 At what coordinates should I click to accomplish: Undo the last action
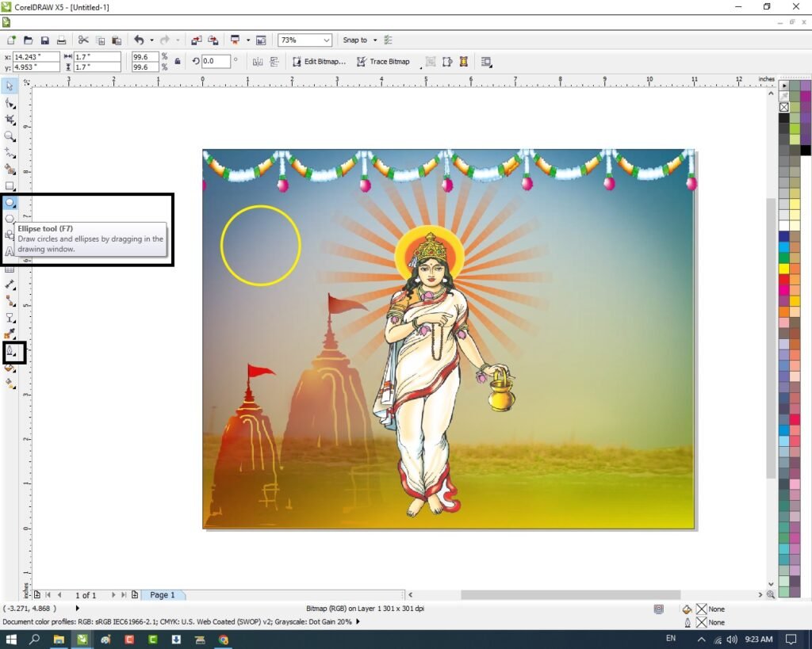pos(139,40)
